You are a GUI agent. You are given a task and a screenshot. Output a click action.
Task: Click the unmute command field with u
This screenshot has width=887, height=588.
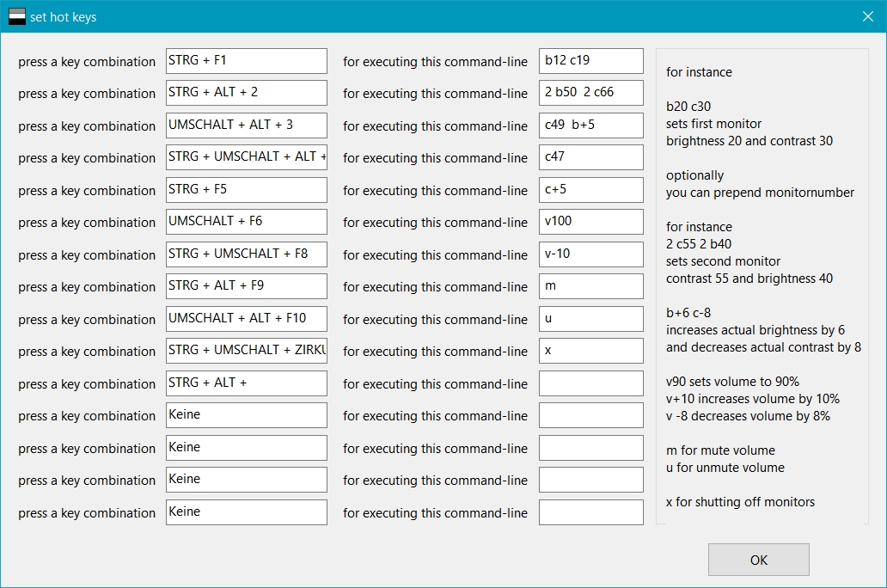click(591, 319)
